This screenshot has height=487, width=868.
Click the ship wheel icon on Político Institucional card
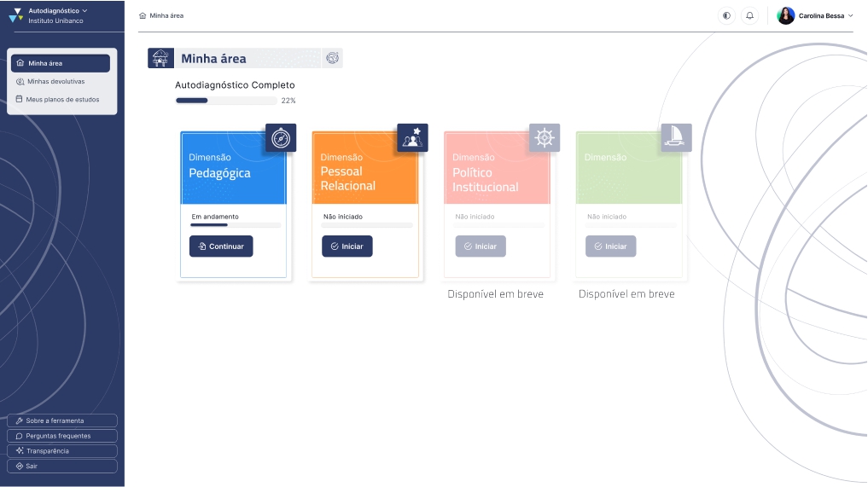coord(545,138)
